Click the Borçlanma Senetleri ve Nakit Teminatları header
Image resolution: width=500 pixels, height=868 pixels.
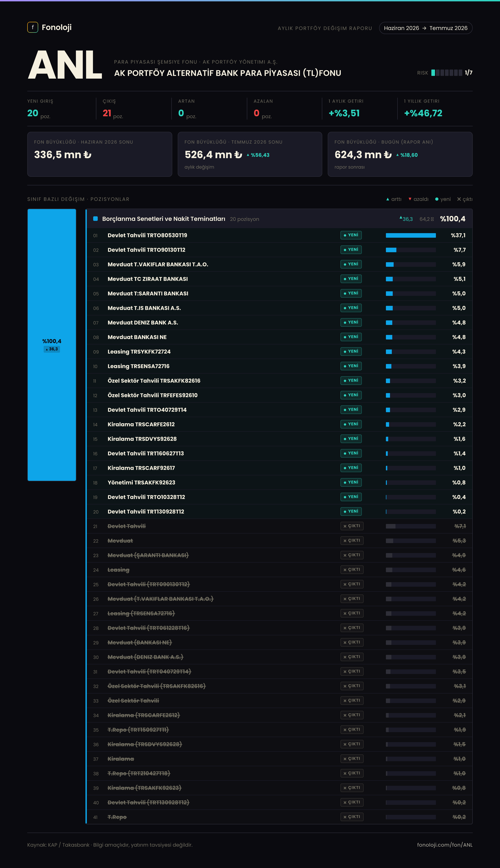coord(280,219)
